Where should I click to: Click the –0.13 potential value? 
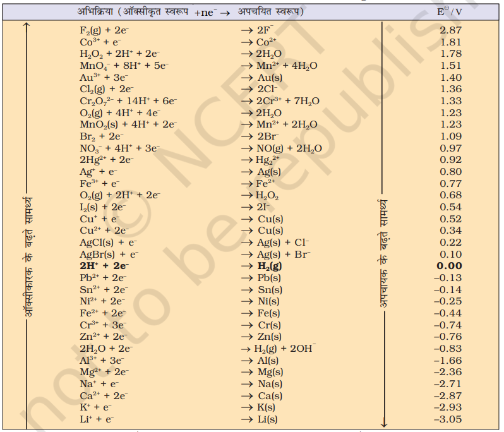448,278
